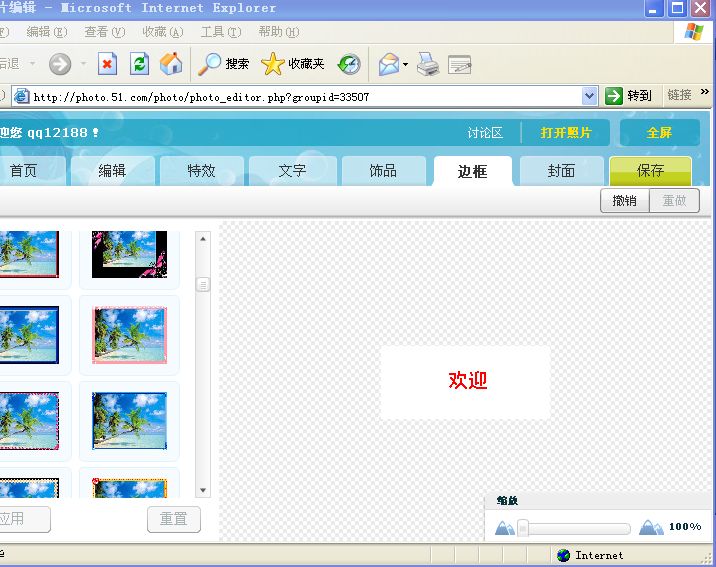The width and height of the screenshot is (716, 567).
Task: Click the green 保存 save button
Action: pos(651,171)
